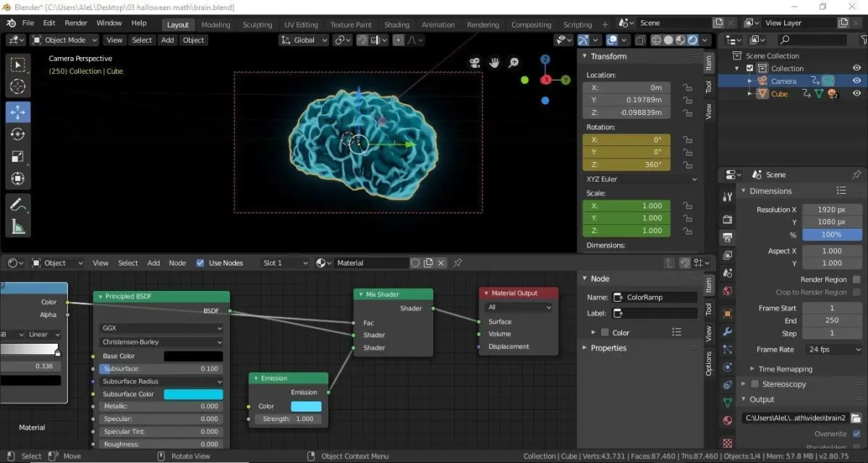Open the Slot 1 dropdown
868x463 pixels.
tap(285, 263)
